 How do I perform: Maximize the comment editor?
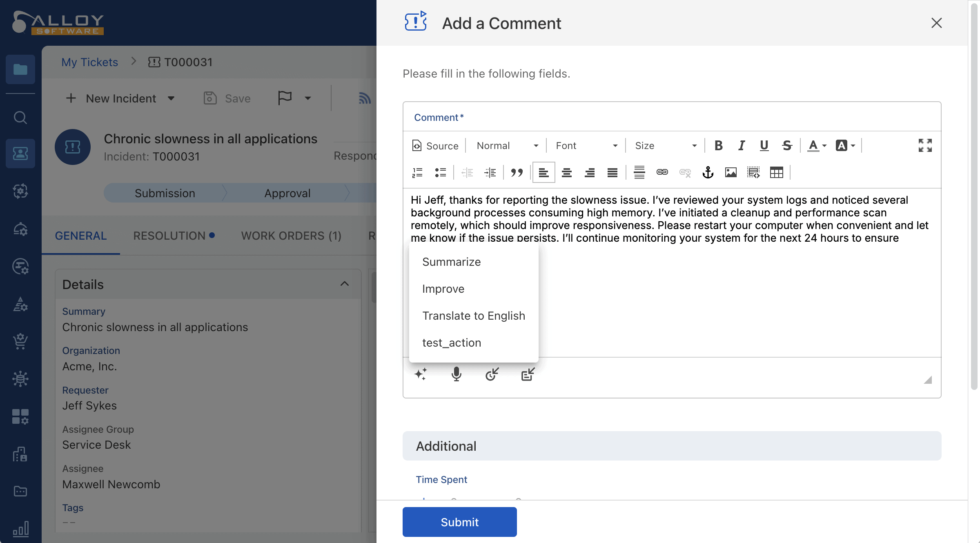[x=925, y=145]
